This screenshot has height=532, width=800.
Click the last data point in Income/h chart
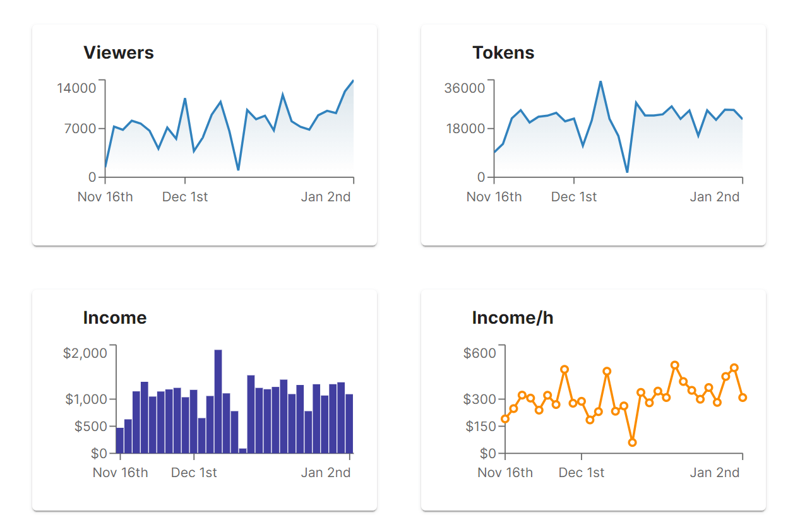[743, 398]
